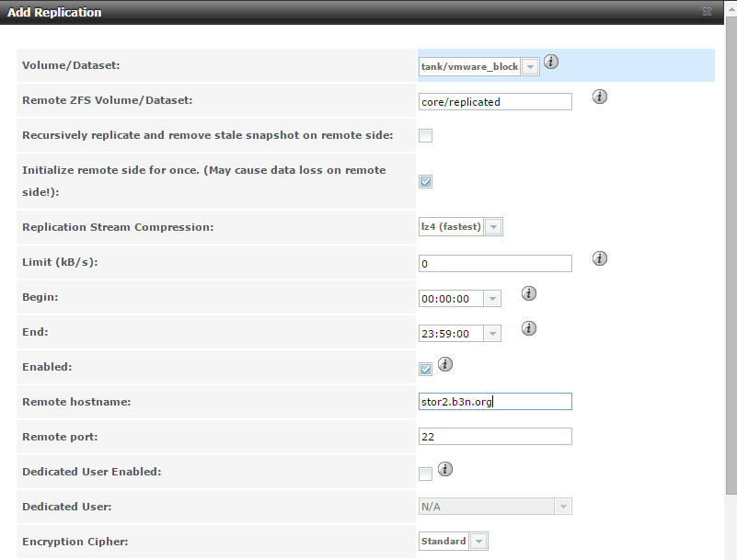The height and width of the screenshot is (560, 737).
Task: Toggle the Enabled checkbox
Action: 425,369
